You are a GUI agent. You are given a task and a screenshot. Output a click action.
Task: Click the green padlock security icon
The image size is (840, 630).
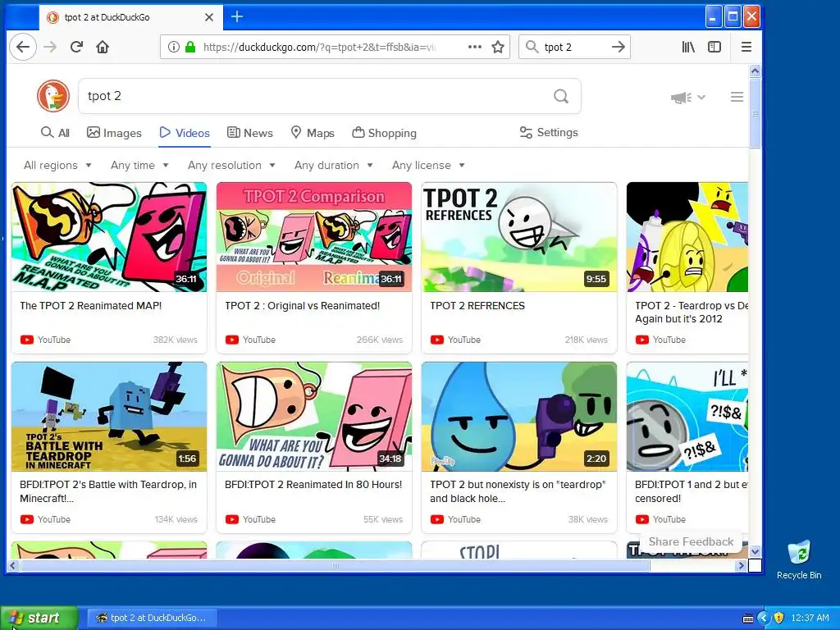[190, 47]
